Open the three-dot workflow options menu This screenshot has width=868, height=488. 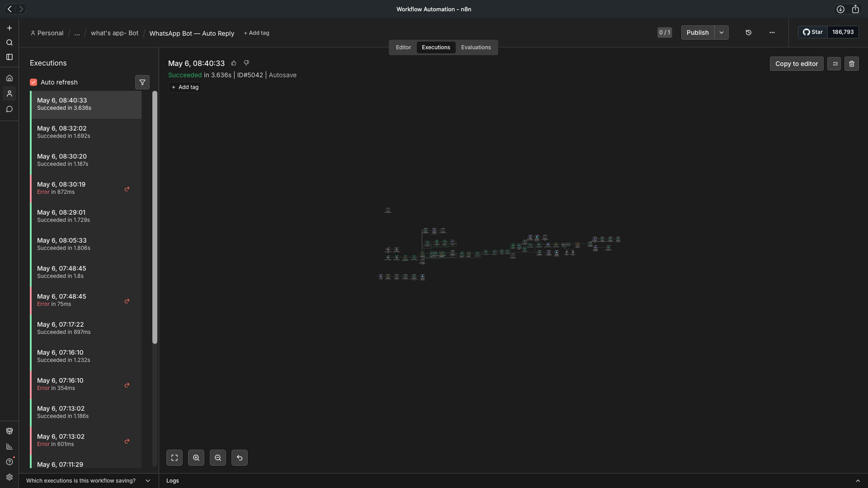click(772, 33)
